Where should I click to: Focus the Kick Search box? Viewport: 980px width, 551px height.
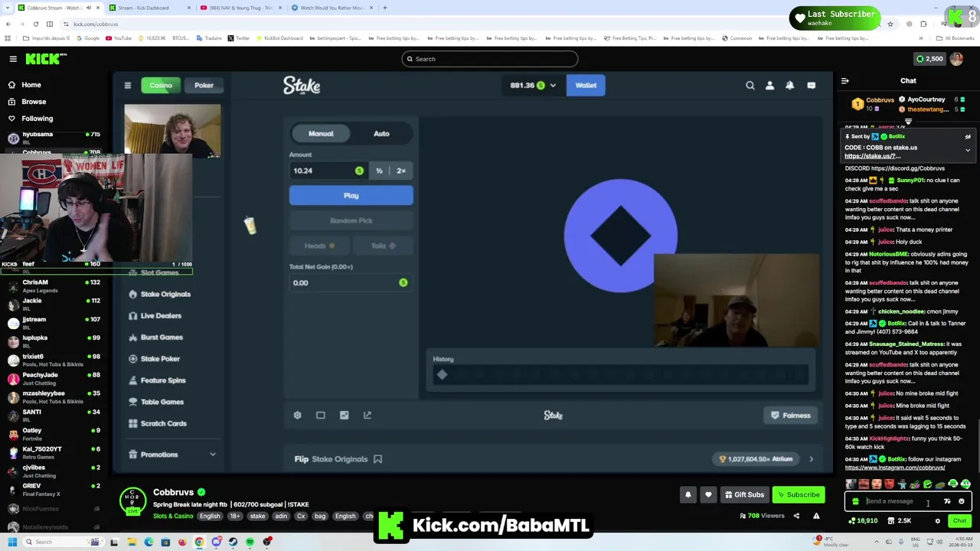click(490, 59)
